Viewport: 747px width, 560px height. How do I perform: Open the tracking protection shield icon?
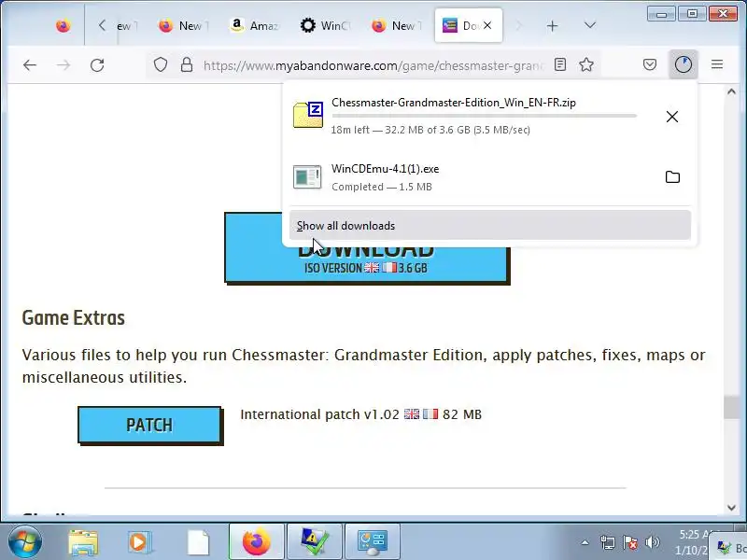161,64
